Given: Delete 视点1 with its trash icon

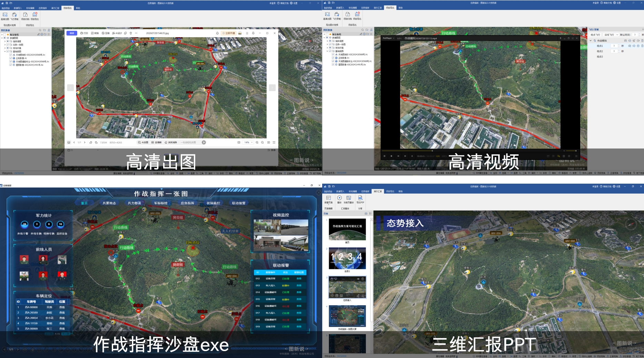Looking at the screenshot, I should tap(642, 46).
